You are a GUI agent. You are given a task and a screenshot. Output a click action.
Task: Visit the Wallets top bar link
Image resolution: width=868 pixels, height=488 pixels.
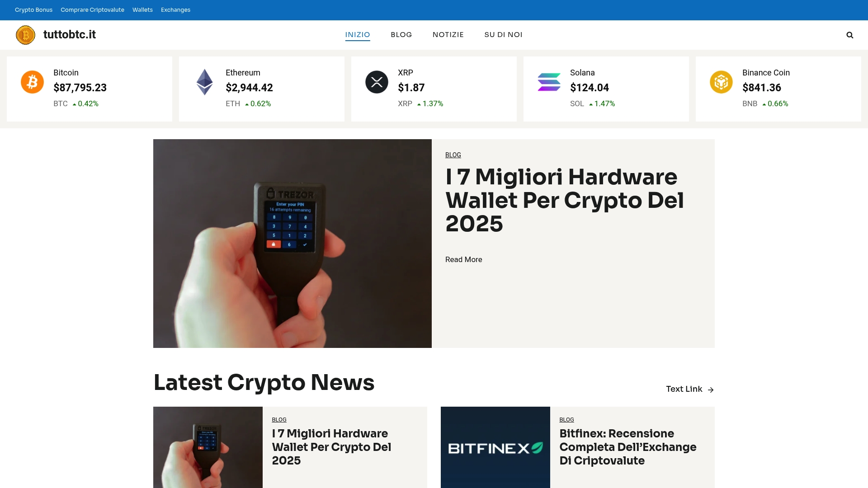[142, 10]
